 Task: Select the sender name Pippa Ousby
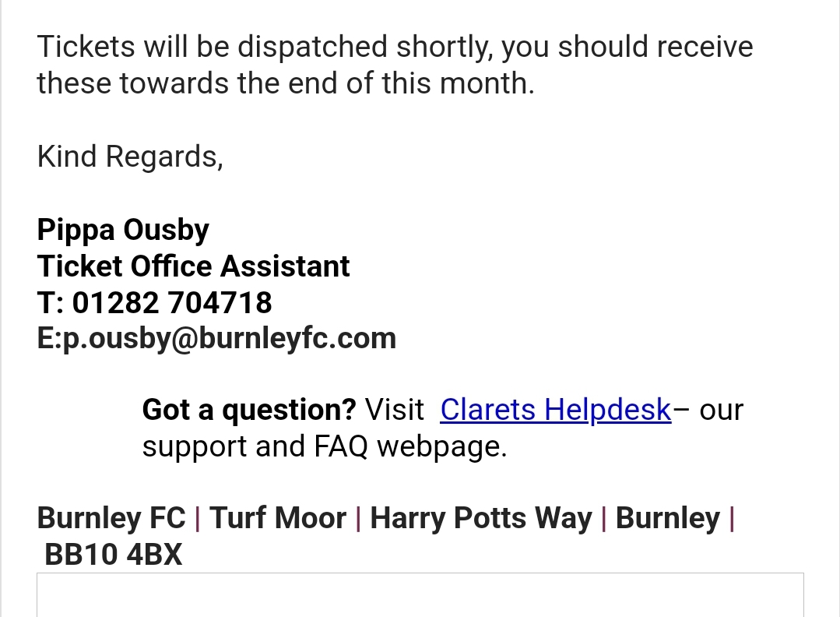(x=123, y=230)
